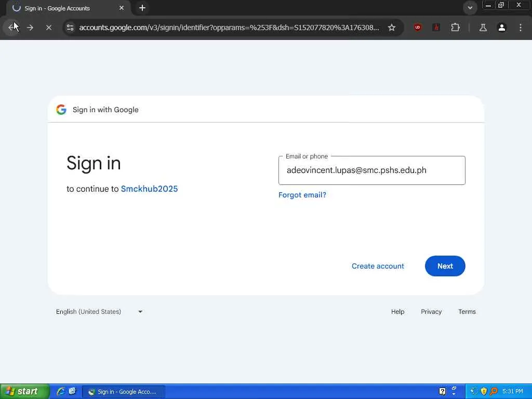This screenshot has height=399, width=532.
Task: Open the Extensions puzzle icon
Action: tap(455, 28)
